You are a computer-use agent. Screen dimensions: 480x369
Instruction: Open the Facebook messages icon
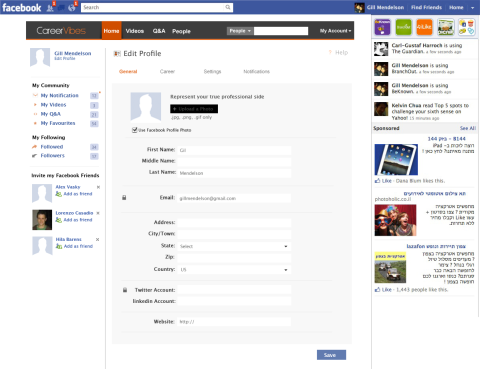[61, 8]
